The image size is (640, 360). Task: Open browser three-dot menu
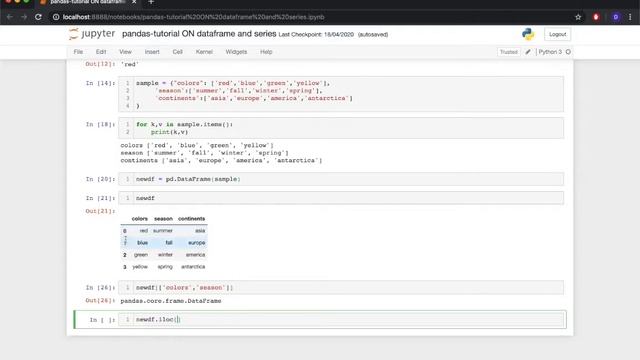pyautogui.click(x=630, y=17)
